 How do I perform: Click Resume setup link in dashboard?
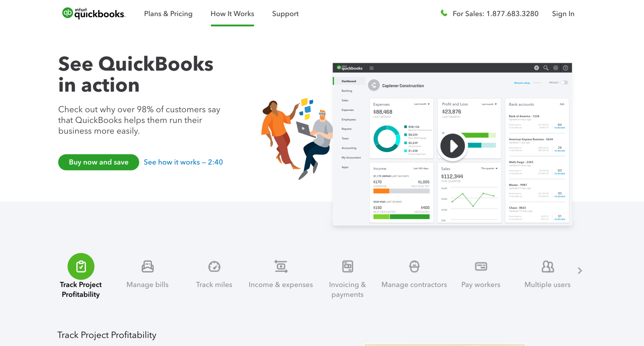point(522,83)
